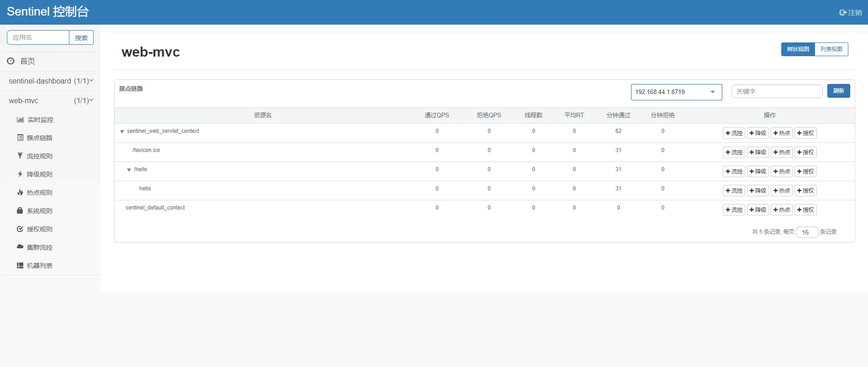Add 热点 rule for sentinel_web_servlet_context
The height and width of the screenshot is (367, 868).
pyautogui.click(x=781, y=133)
